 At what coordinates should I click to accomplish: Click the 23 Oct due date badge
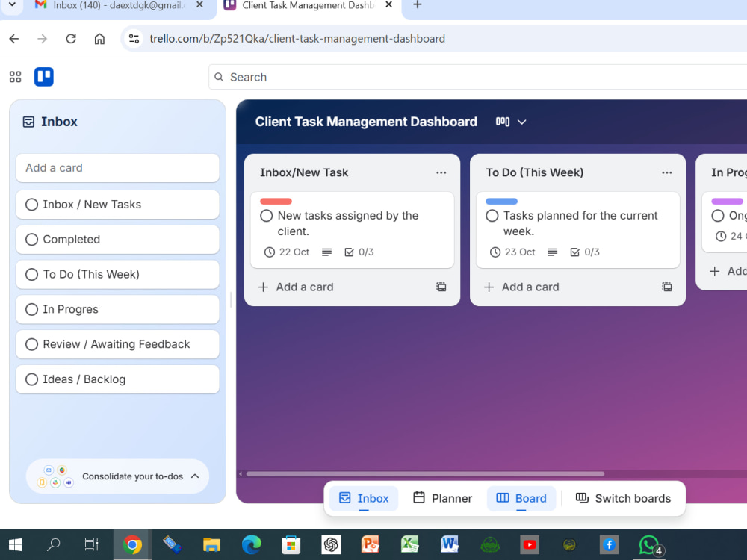pyautogui.click(x=512, y=252)
